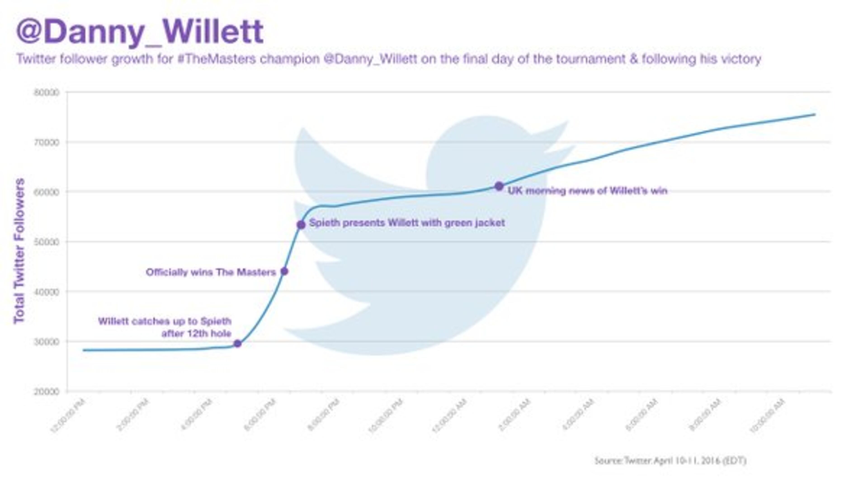Image resolution: width=868 pixels, height=489 pixels.
Task: Click the 50000 y-axis label
Action: click(x=47, y=242)
